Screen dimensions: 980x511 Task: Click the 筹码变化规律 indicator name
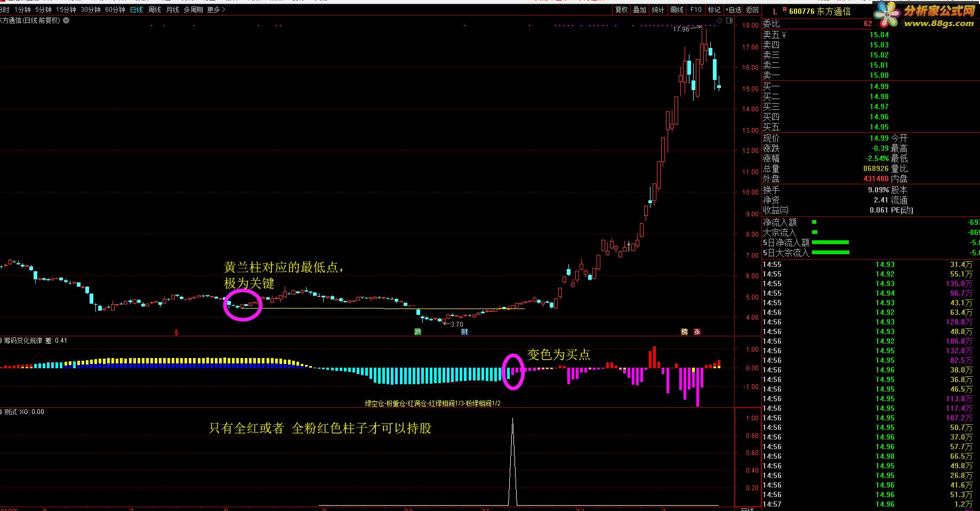pos(23,340)
